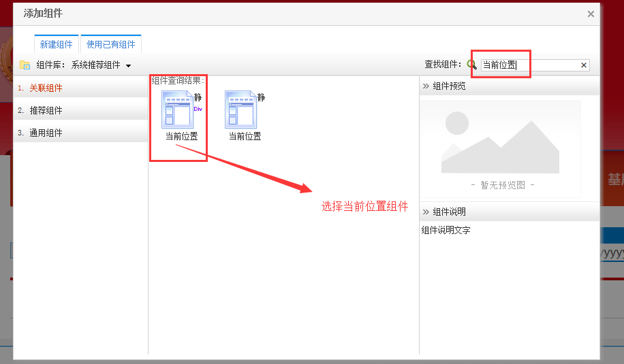Screen dimensions: 624x364
Task: Click the double-chevron icon of 组件说明
Action: click(x=426, y=212)
